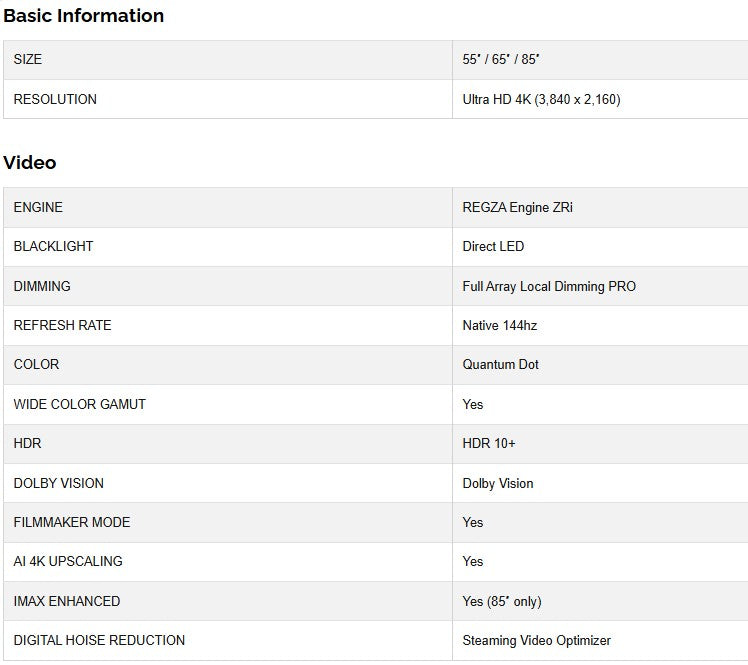Click the 55" / 65" / 85" size value
This screenshot has width=748, height=665.
click(501, 60)
